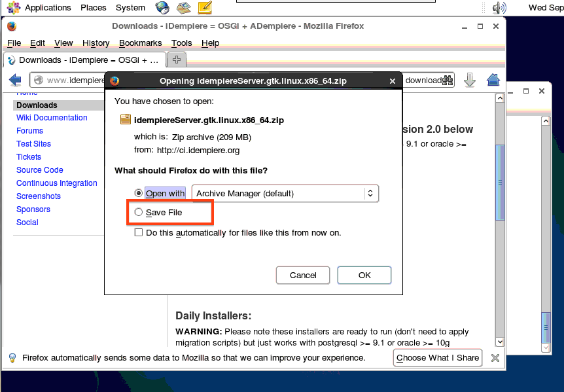Click the Firefox page scrollbar thumb
The width and height of the screenshot is (564, 392).
500,182
